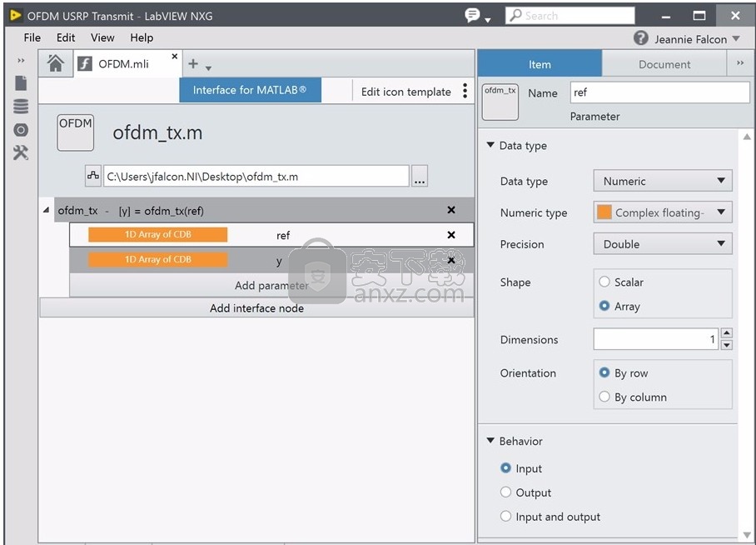Add a new document tab with plus

pyautogui.click(x=193, y=63)
